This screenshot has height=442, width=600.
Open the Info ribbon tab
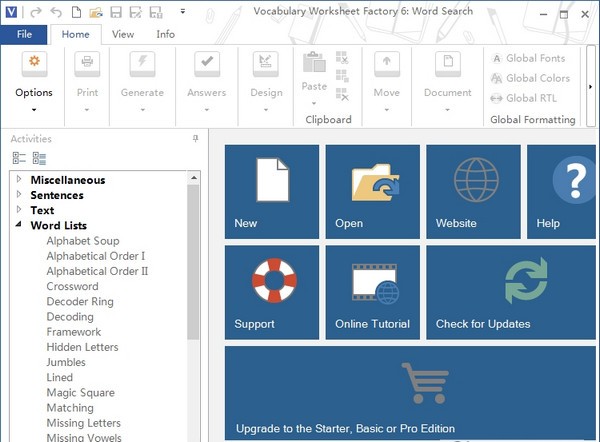point(165,34)
